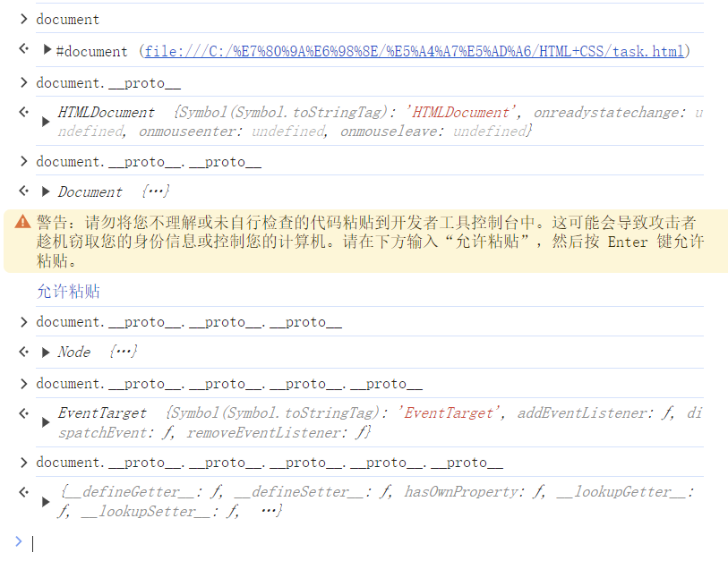The width and height of the screenshot is (728, 561).
Task: Click the {…} preview next to Document
Action: tap(155, 191)
